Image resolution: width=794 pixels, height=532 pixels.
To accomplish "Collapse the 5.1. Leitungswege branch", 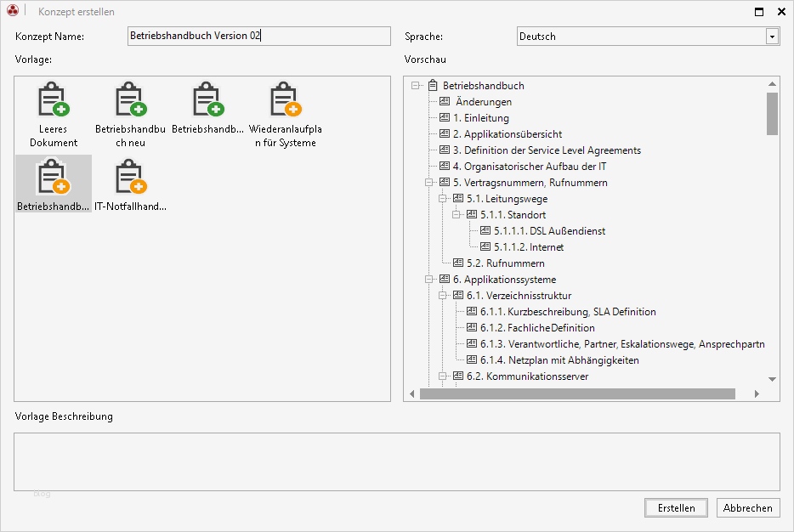I will coord(443,198).
